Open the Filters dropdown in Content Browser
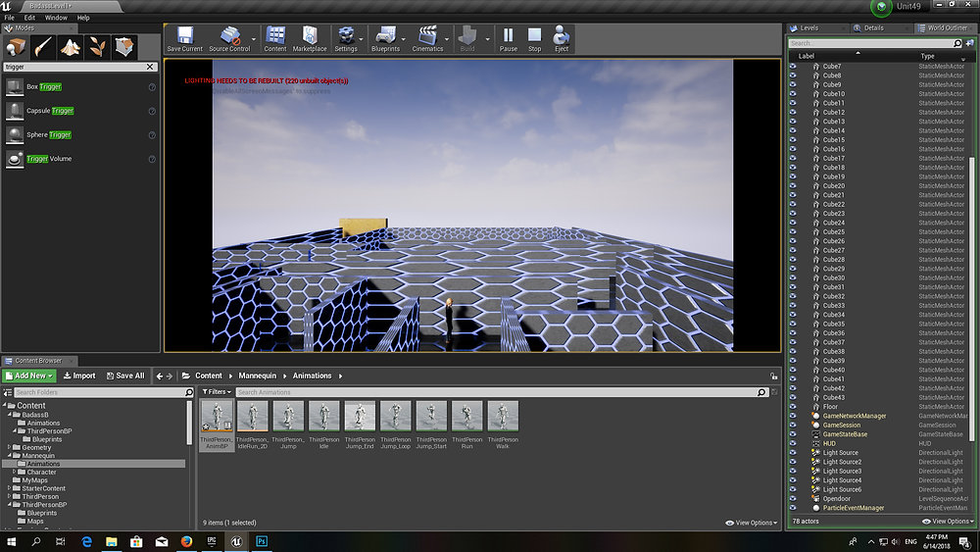Screen dimensions: 980x552 pyautogui.click(x=215, y=392)
